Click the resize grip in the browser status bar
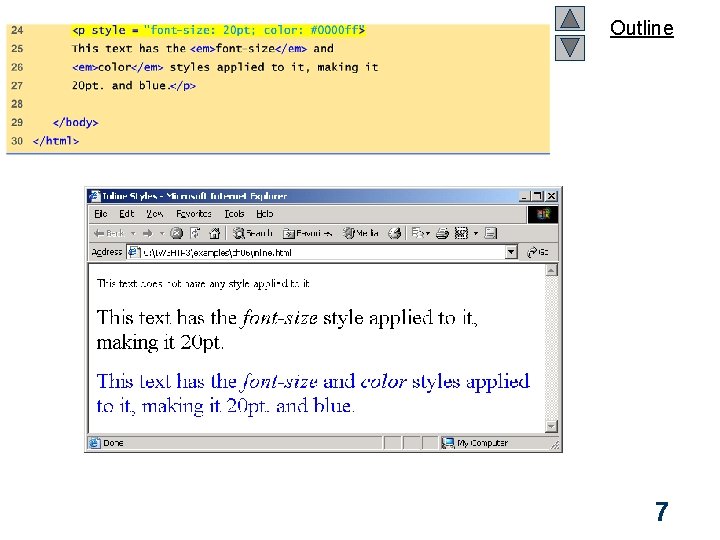Screen dimensions: 720x540 tap(555, 444)
